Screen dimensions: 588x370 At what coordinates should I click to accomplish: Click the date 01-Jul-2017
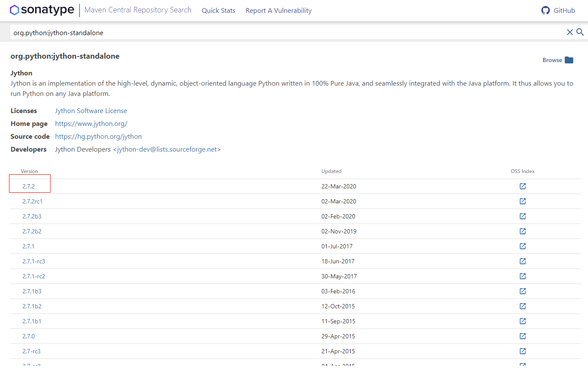click(x=337, y=246)
